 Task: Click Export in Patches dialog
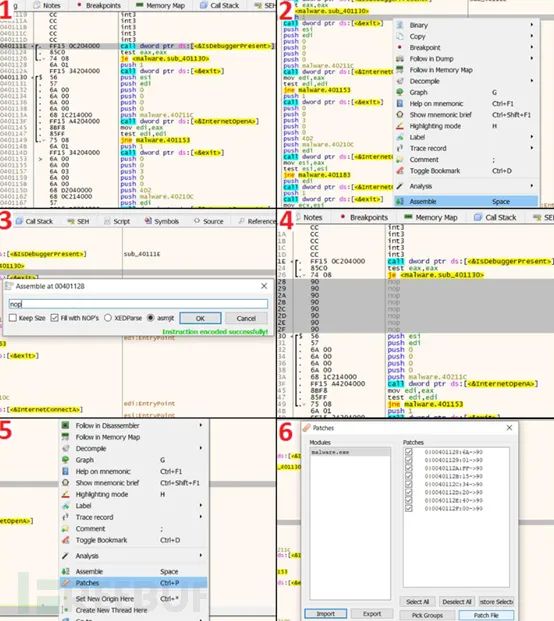(x=372, y=613)
